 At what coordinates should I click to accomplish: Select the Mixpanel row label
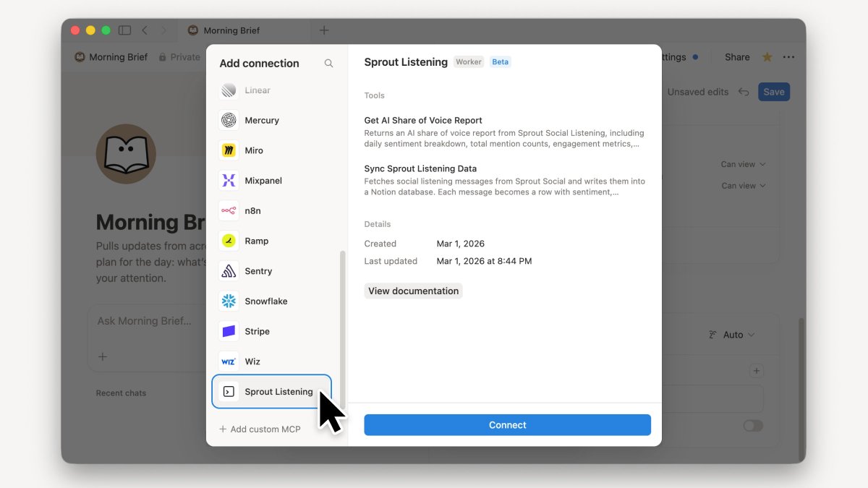[x=263, y=181]
